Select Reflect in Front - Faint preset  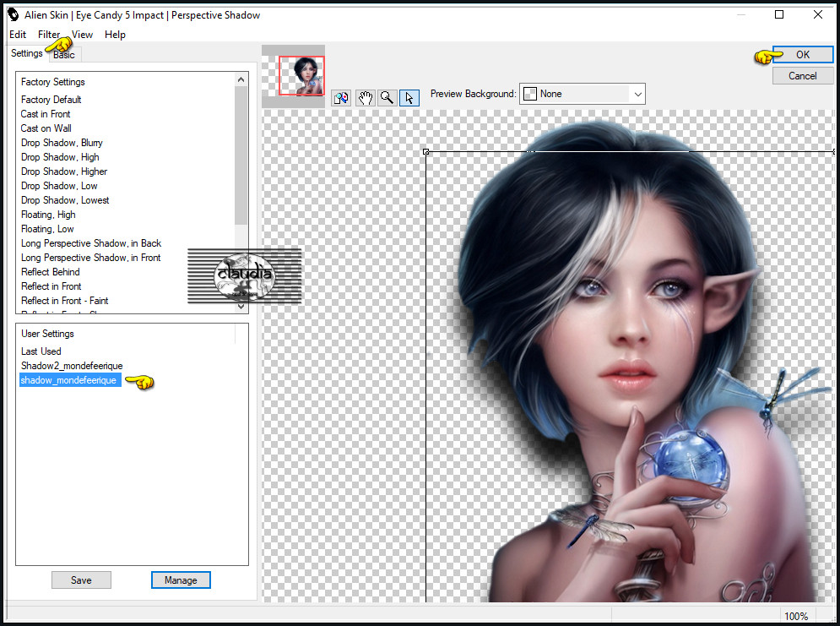[64, 302]
